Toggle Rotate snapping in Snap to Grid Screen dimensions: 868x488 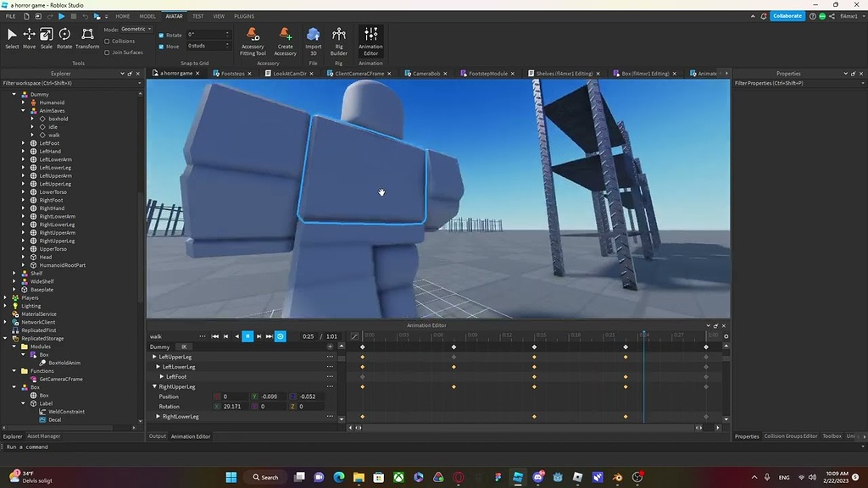[160, 35]
